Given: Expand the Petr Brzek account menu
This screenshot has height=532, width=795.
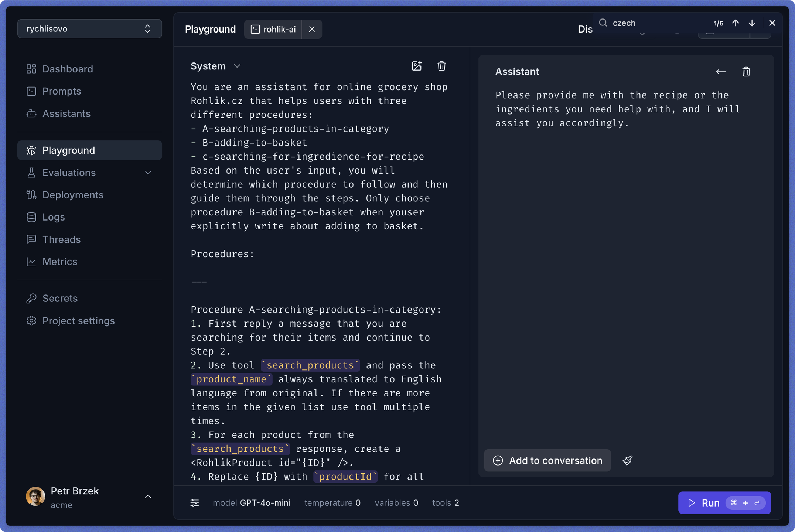Looking at the screenshot, I should (x=148, y=497).
